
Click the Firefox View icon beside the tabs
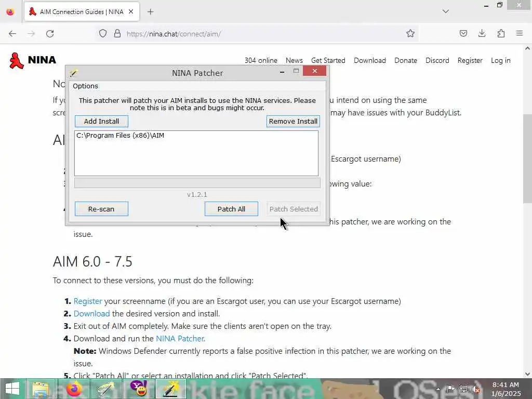10,12
